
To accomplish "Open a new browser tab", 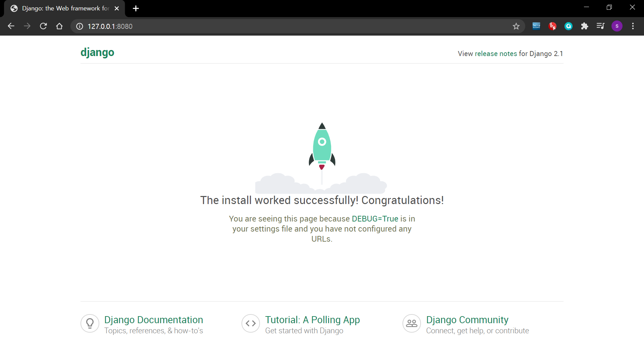I will 136,8.
